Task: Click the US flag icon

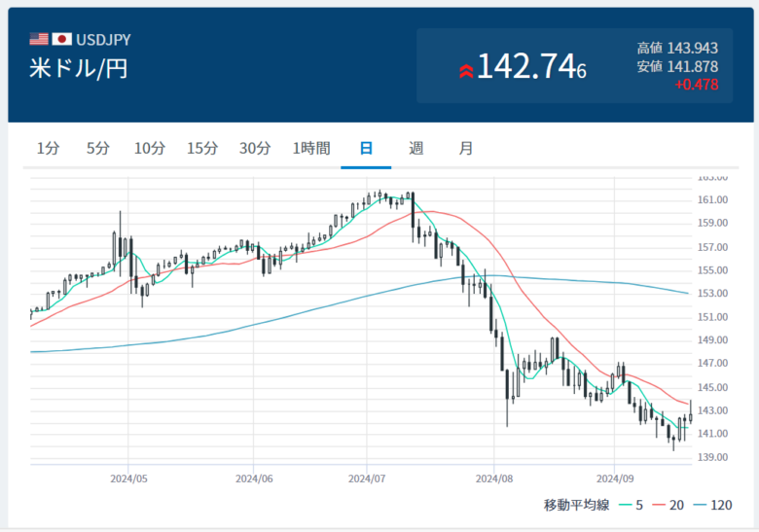Action: pyautogui.click(x=39, y=40)
